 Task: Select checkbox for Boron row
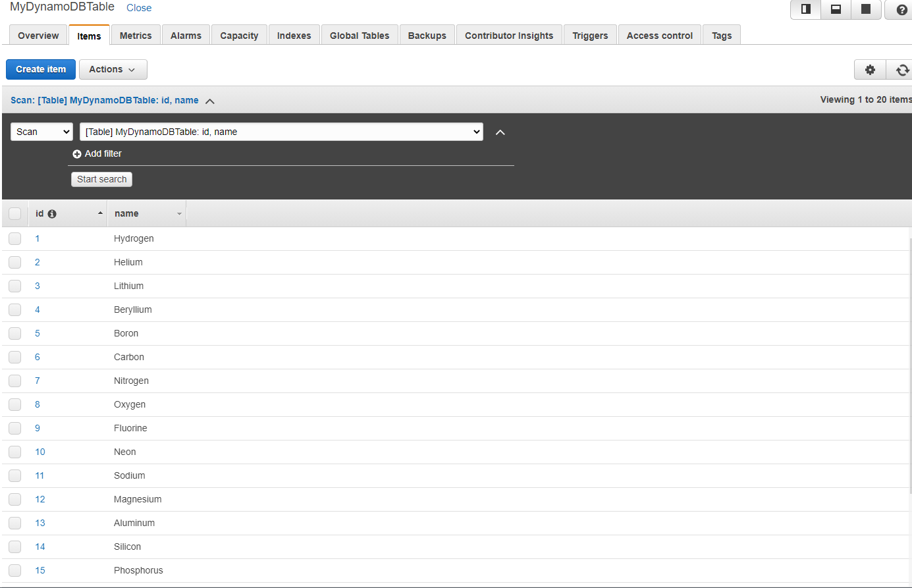(14, 333)
